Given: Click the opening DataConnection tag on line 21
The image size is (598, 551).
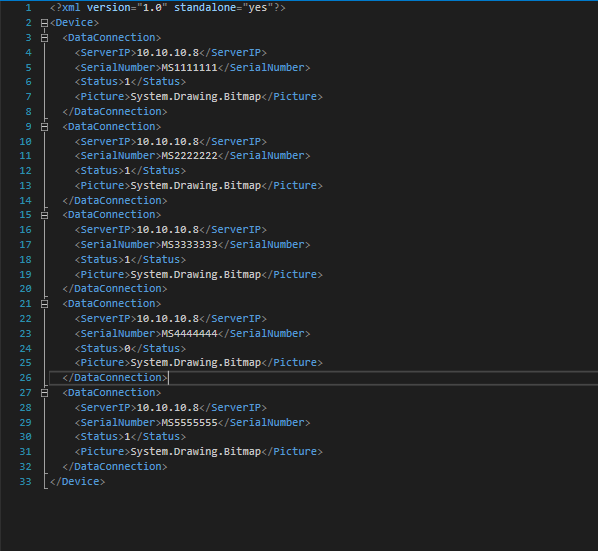Looking at the screenshot, I should [112, 304].
